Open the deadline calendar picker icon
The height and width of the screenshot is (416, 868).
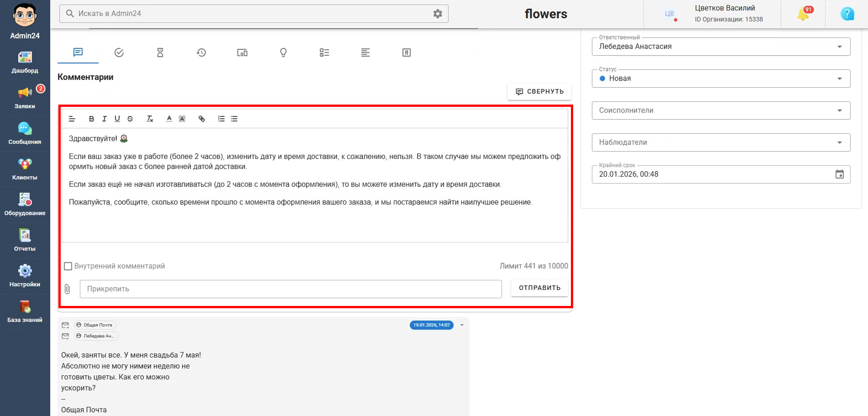click(840, 174)
